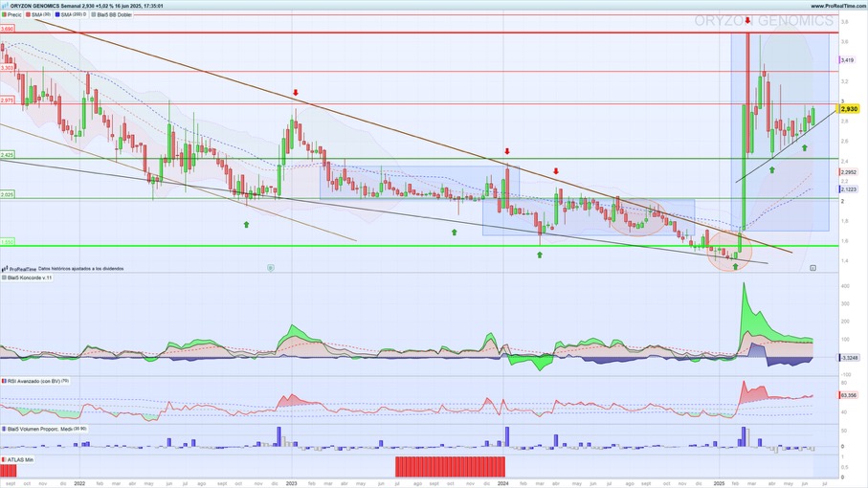Click the -3,3248 Koncorde value tag
This screenshot has width=868, height=488.
pyautogui.click(x=849, y=358)
